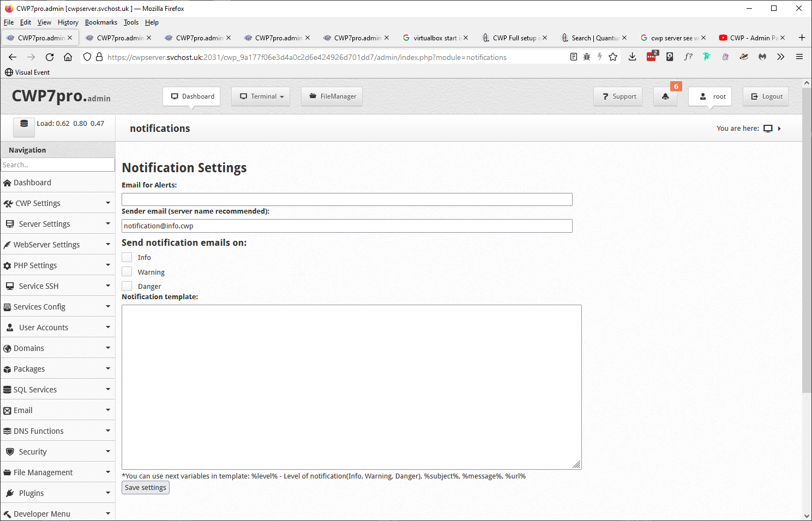Screen dimensions: 812x521
Task: Open the Firefox home page icon
Action: tap(68, 57)
